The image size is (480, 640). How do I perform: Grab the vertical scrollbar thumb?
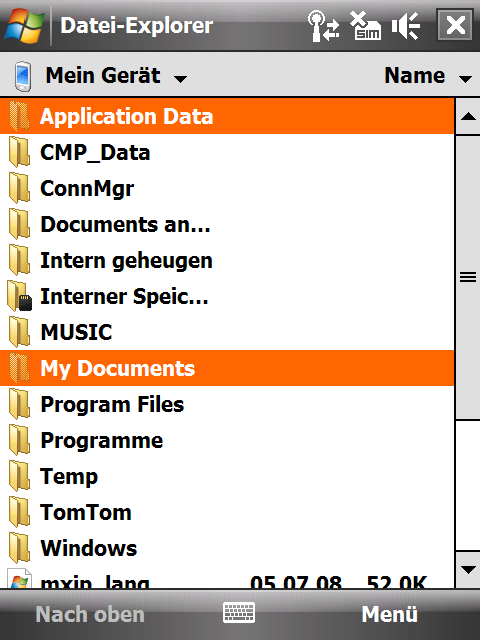pyautogui.click(x=468, y=278)
